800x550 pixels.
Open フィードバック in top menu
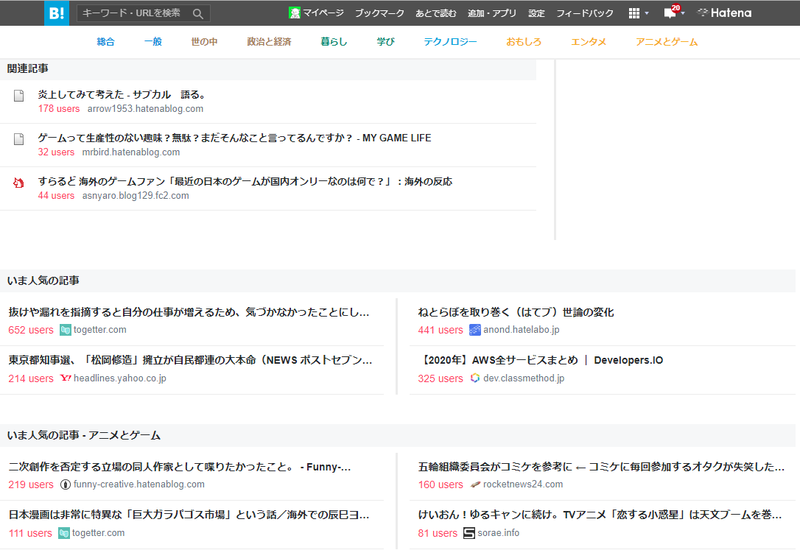pos(584,13)
